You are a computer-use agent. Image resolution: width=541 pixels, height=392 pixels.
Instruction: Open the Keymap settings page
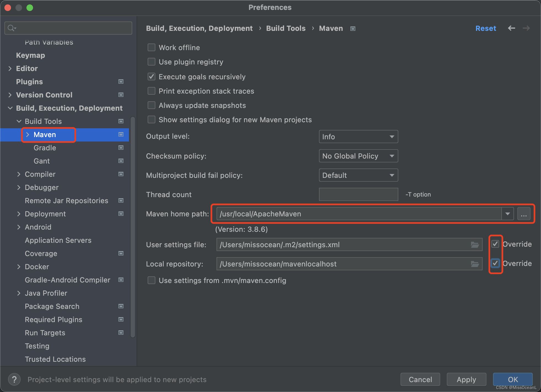[x=30, y=55]
